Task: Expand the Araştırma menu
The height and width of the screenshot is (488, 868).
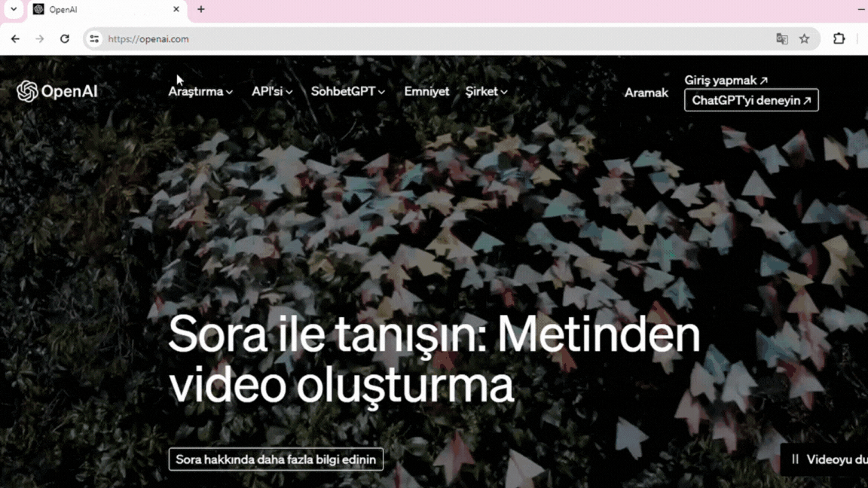Action: click(200, 92)
